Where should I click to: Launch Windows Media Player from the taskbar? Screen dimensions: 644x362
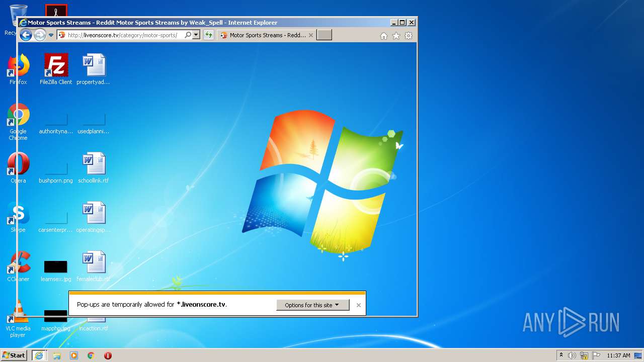click(74, 355)
